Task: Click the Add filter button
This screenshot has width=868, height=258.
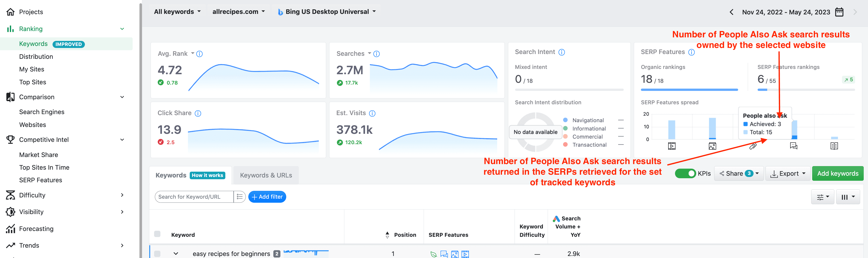Action: tap(267, 197)
